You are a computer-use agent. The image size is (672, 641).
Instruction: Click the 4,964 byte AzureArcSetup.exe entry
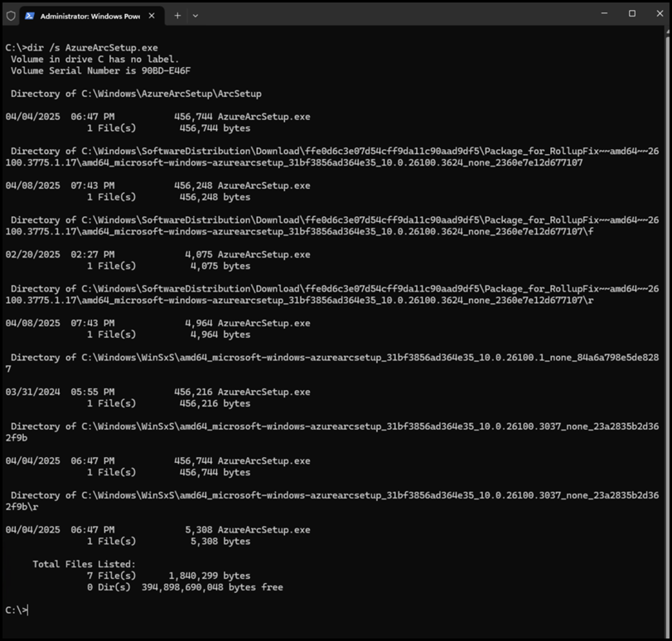pos(157,323)
